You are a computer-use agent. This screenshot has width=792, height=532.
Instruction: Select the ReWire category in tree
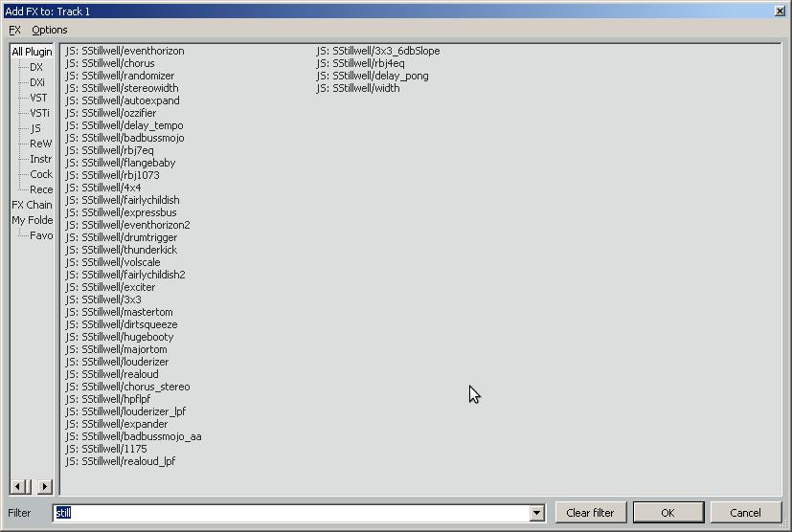point(41,144)
